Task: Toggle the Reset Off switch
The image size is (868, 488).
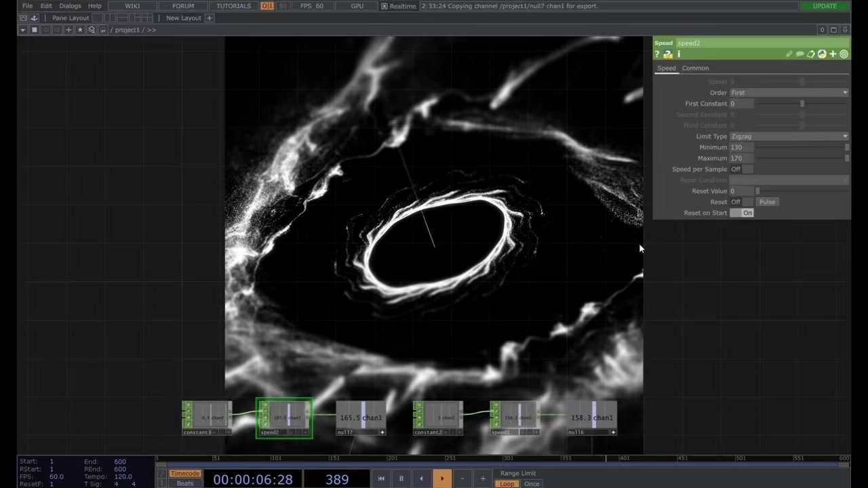Action: [742, 202]
